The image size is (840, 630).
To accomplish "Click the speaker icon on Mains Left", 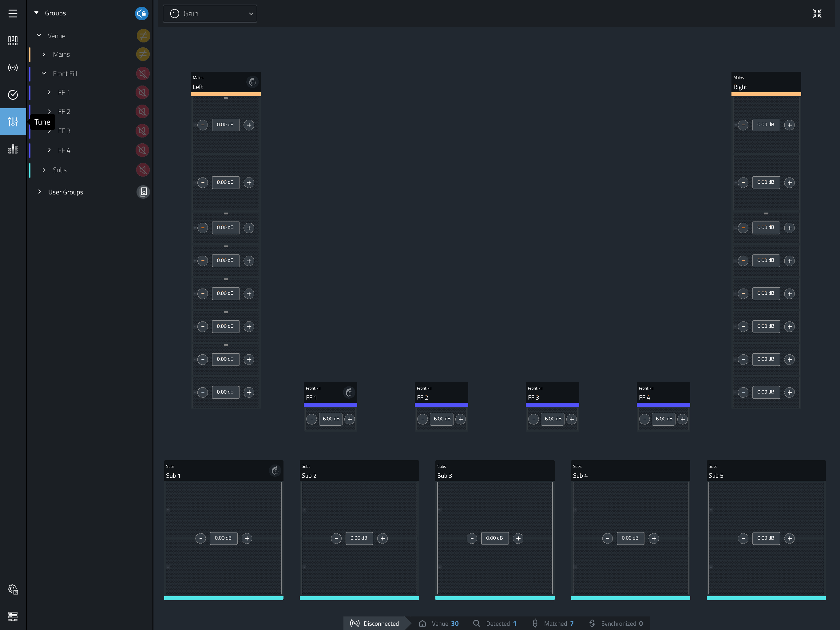I will [x=252, y=82].
